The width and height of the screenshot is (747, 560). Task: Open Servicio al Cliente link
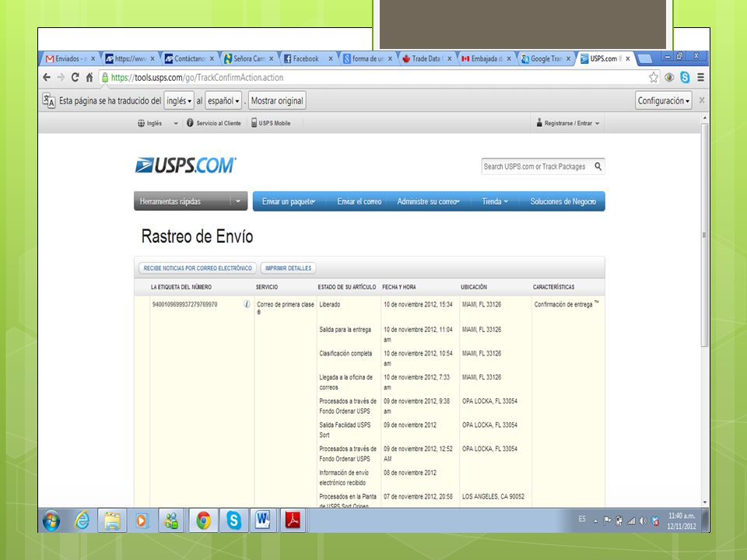tap(214, 123)
